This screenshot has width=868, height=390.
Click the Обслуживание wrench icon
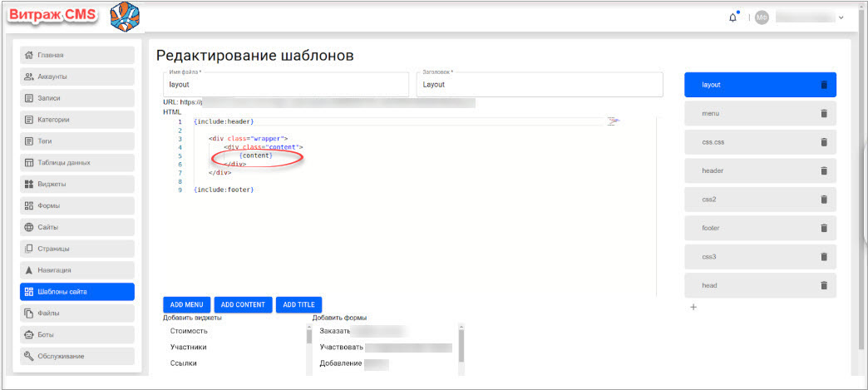point(29,356)
